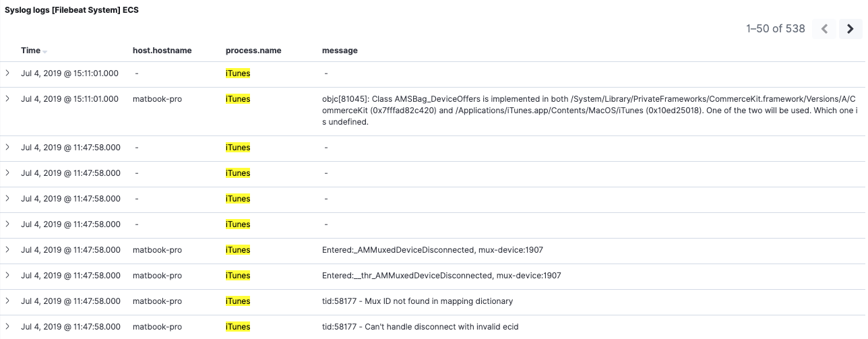Click the host.hostname column header
The image size is (868, 339).
[x=162, y=51]
